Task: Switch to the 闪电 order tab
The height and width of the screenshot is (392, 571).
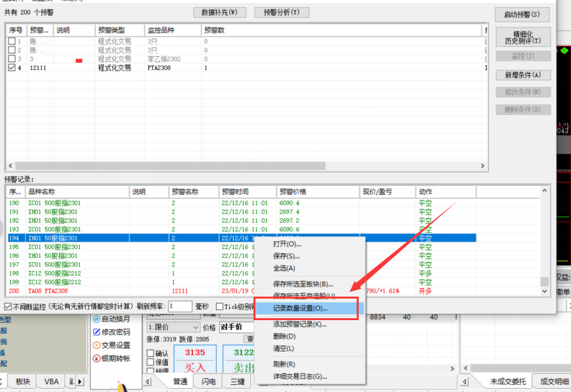Action: click(208, 382)
